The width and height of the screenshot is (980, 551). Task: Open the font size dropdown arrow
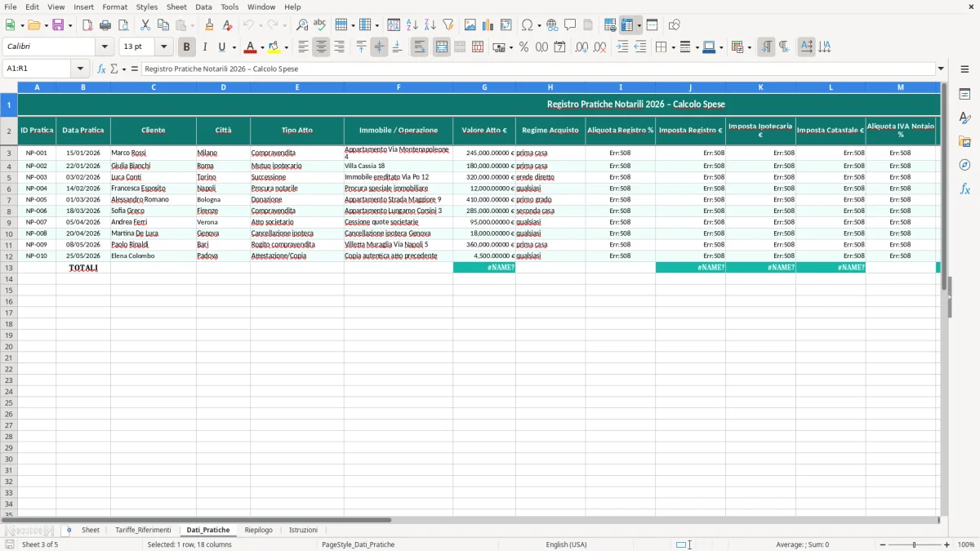163,47
